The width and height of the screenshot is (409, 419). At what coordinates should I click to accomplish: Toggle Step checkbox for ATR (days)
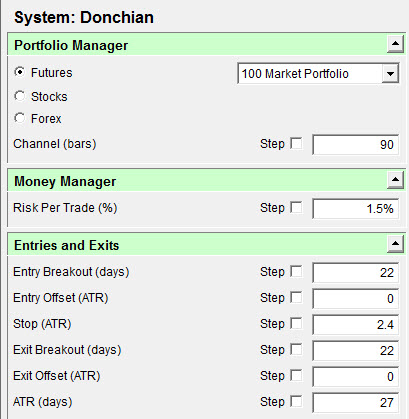point(296,401)
